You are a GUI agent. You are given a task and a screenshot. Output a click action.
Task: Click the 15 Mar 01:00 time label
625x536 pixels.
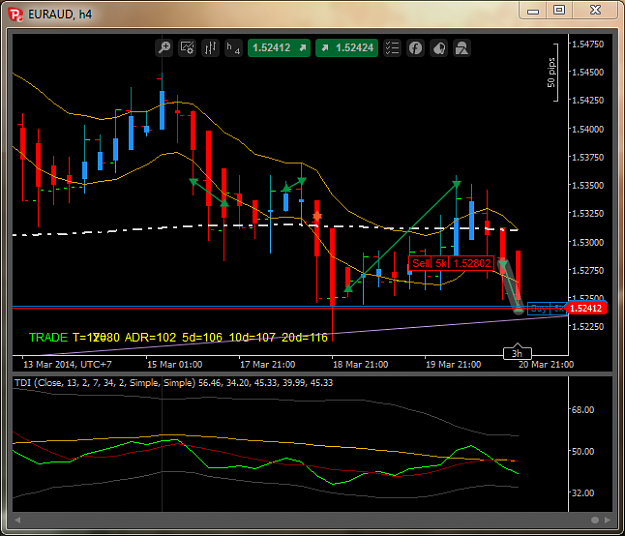coord(175,365)
